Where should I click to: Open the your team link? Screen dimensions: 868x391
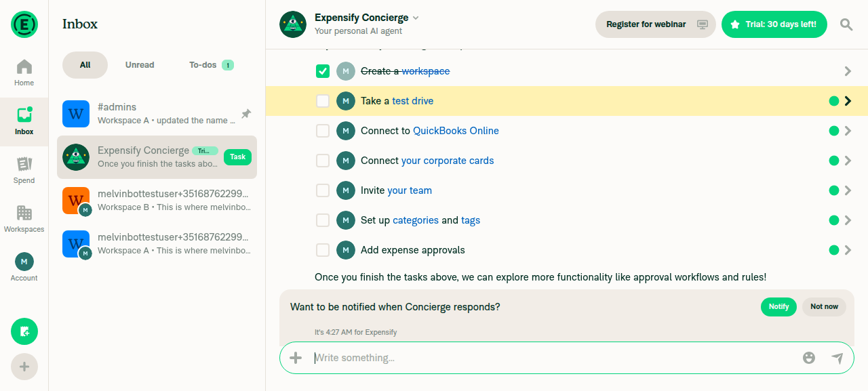click(410, 190)
